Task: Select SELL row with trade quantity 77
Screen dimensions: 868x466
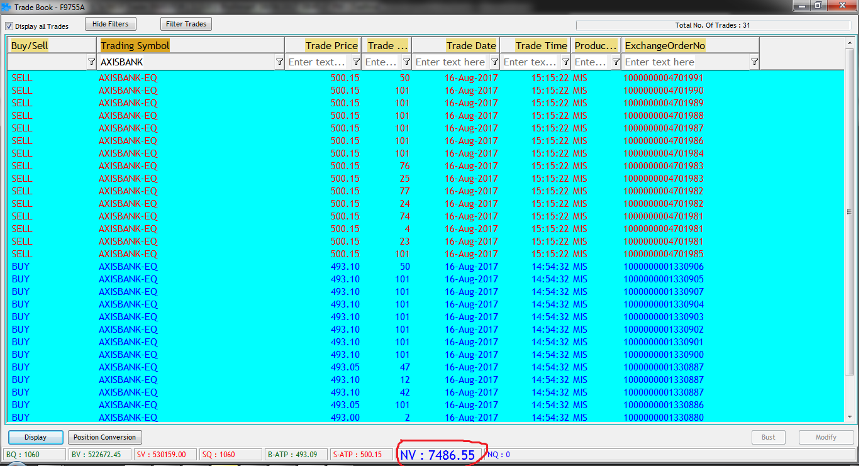Action: tap(425, 191)
